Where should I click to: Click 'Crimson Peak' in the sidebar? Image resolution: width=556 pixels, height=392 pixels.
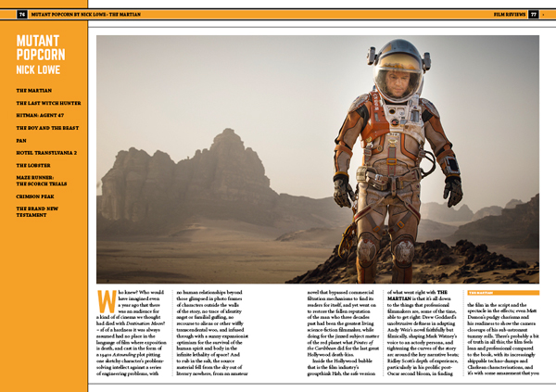click(x=35, y=196)
